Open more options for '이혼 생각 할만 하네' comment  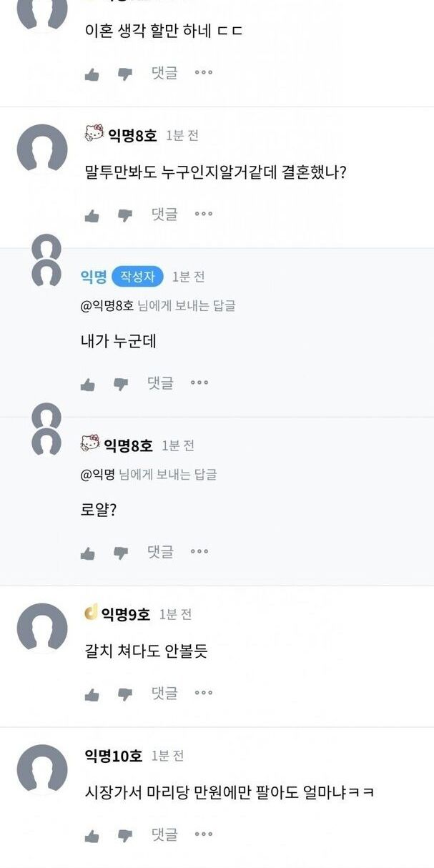pyautogui.click(x=204, y=72)
